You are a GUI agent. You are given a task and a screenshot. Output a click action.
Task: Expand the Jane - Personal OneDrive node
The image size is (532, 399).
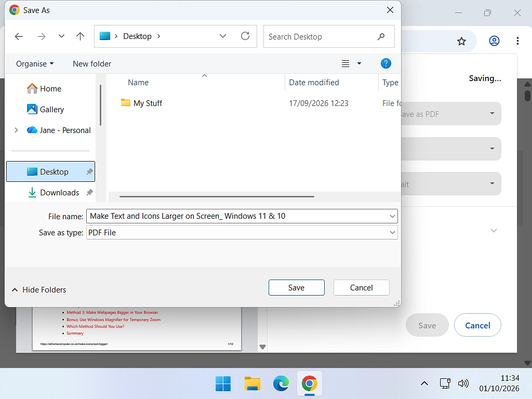point(16,130)
